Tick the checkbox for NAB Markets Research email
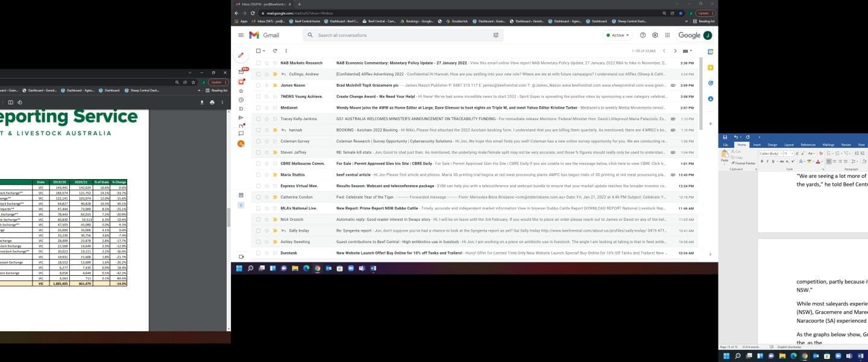868x362 pixels. [x=259, y=63]
